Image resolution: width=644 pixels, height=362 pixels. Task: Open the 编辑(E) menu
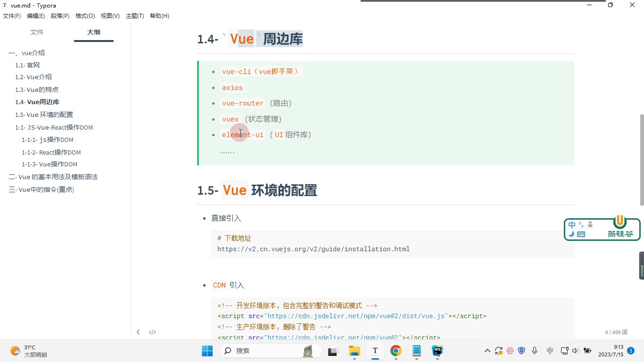(36, 16)
